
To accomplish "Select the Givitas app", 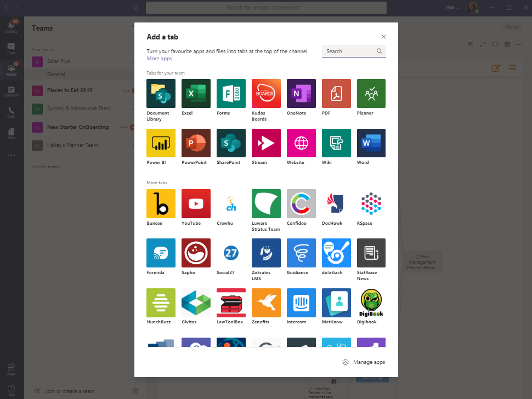I will click(196, 303).
